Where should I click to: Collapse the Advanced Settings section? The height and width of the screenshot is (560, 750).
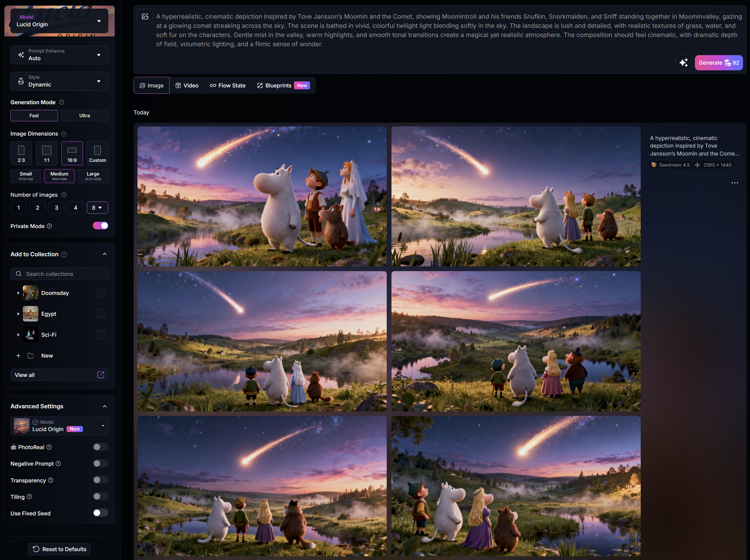coord(105,406)
